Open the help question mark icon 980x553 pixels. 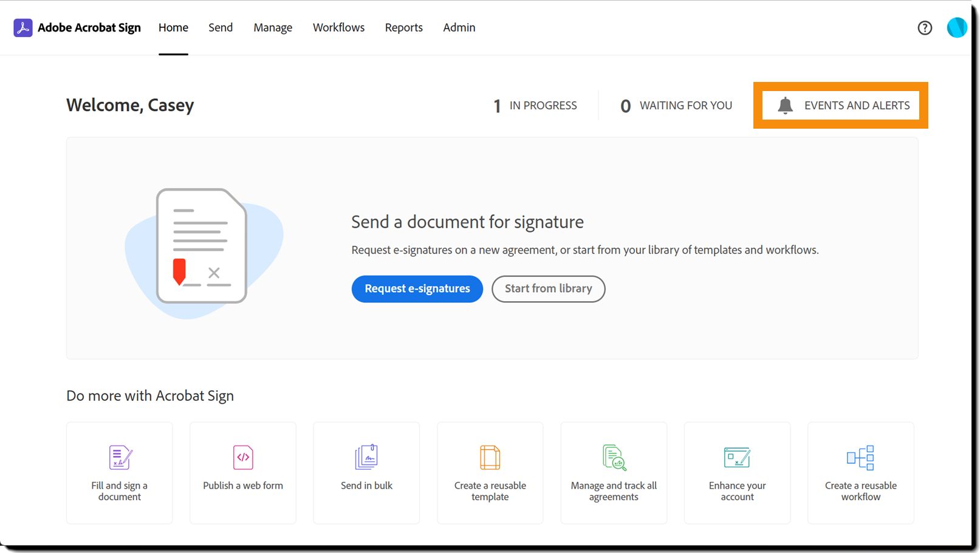click(x=925, y=28)
